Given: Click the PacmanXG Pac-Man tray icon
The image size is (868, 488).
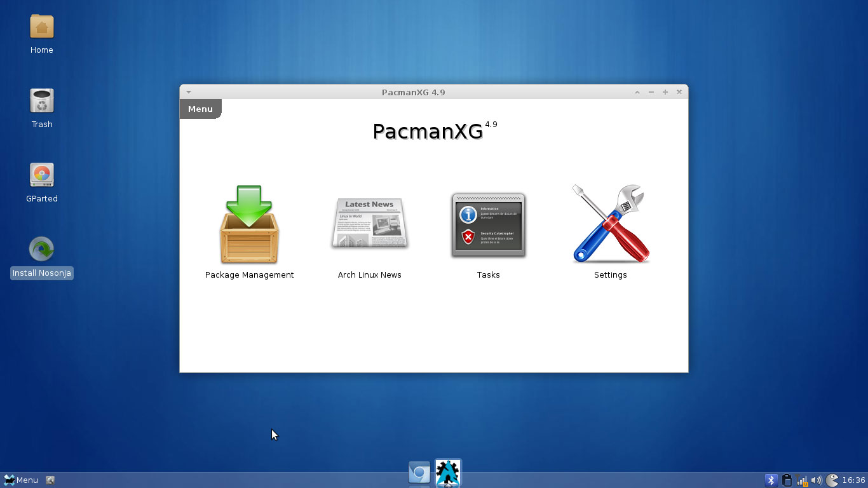Looking at the screenshot, I should pyautogui.click(x=832, y=480).
